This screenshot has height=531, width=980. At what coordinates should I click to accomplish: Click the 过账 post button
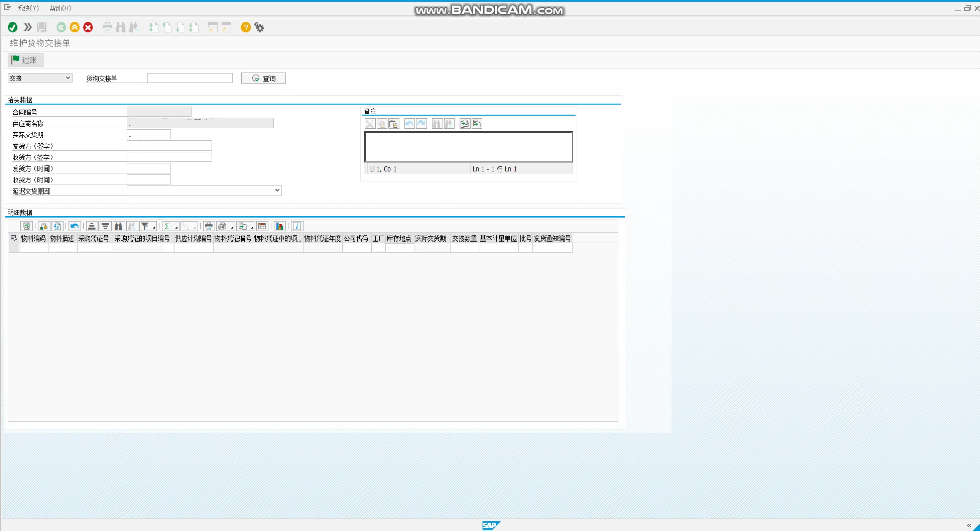coord(26,60)
